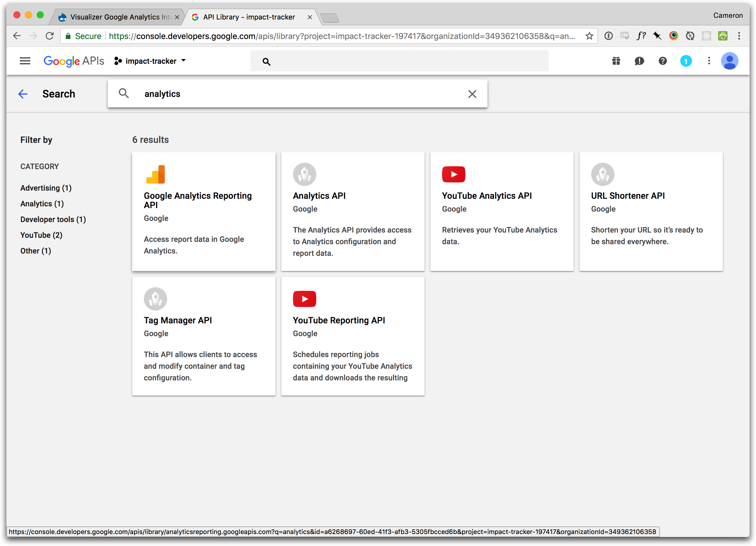Filter results by Advertising category
Viewport: 756px width, 546px height.
click(46, 188)
